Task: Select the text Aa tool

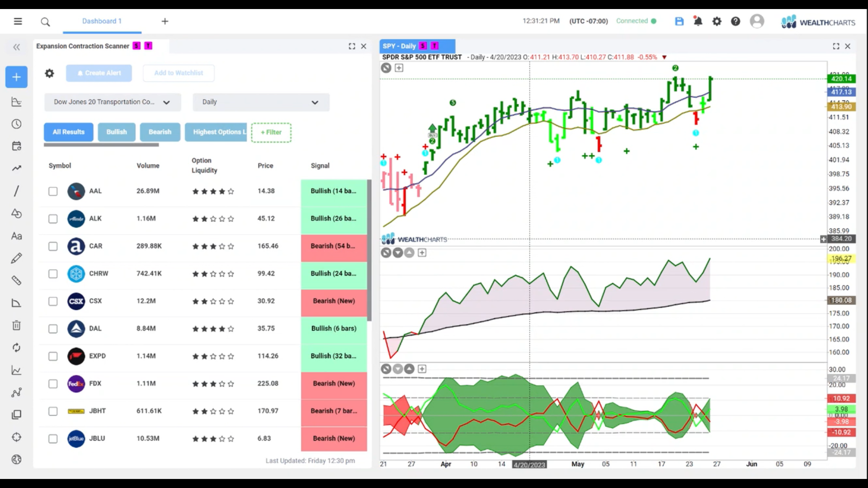Action: 16,236
